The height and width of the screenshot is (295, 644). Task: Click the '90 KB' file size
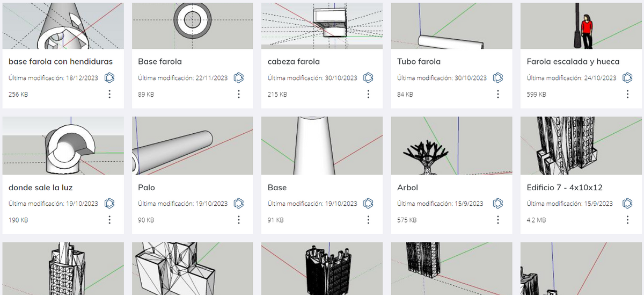click(x=146, y=220)
